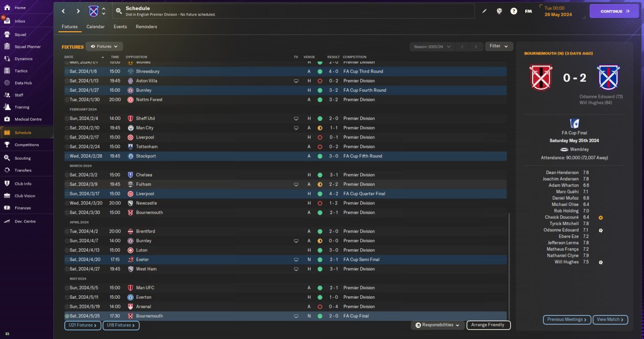Click the Bournemouth crest in match result panel
The height and width of the screenshot is (339, 644).
pyautogui.click(x=541, y=78)
